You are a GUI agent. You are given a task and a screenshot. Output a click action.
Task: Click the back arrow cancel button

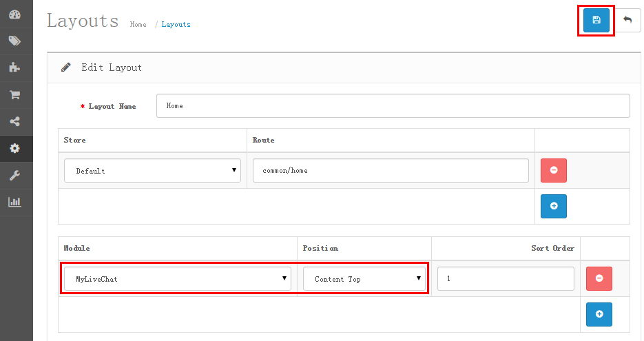point(627,20)
